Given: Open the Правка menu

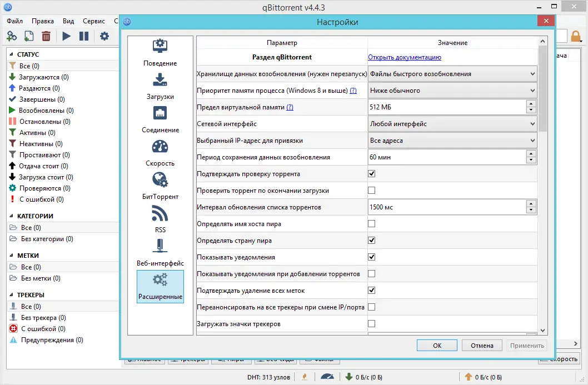Looking at the screenshot, I should (42, 21).
